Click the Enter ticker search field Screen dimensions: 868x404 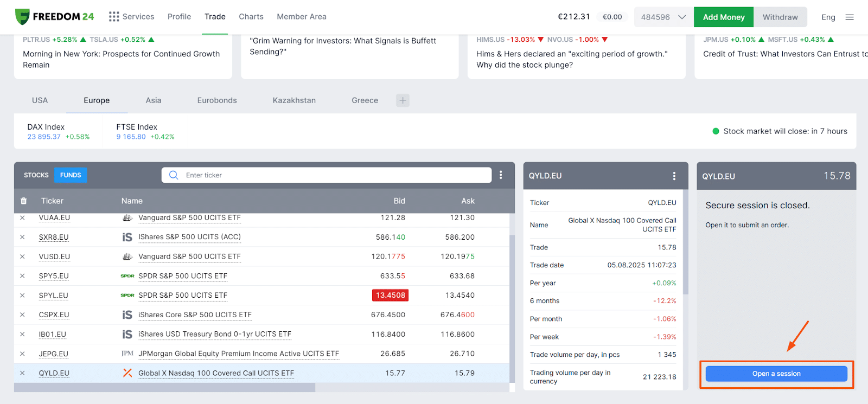(x=327, y=175)
